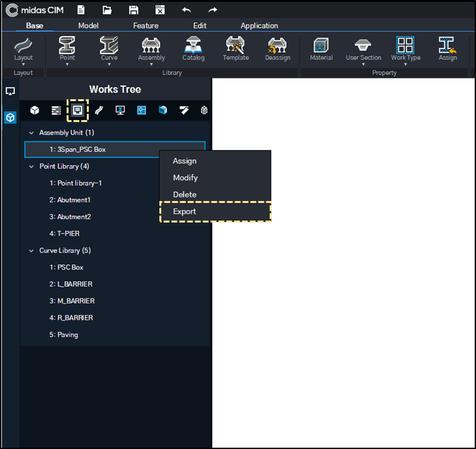Collapse the Assembly Unit (1) tree node
Viewport: 476px width, 449px height.
[x=31, y=133]
